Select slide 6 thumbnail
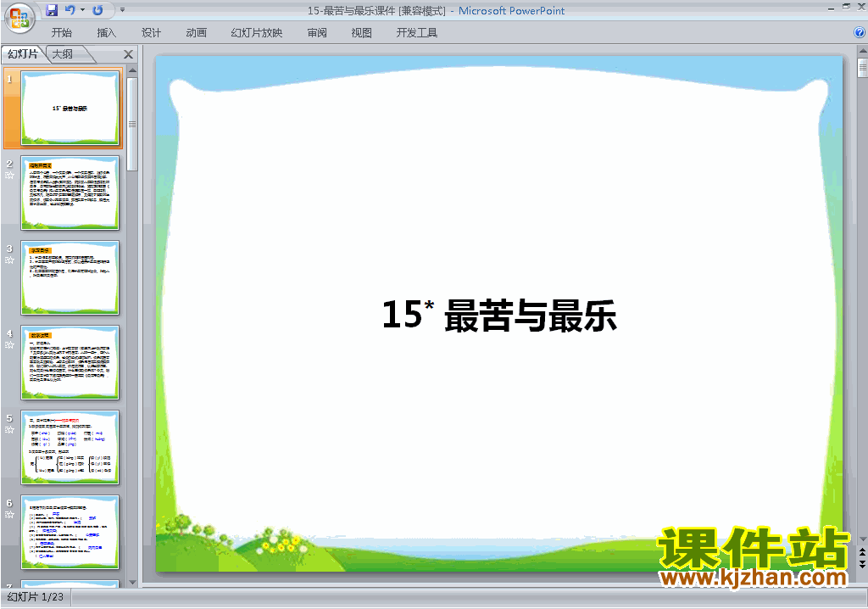Viewport: 868px width, 609px height. tap(70, 532)
